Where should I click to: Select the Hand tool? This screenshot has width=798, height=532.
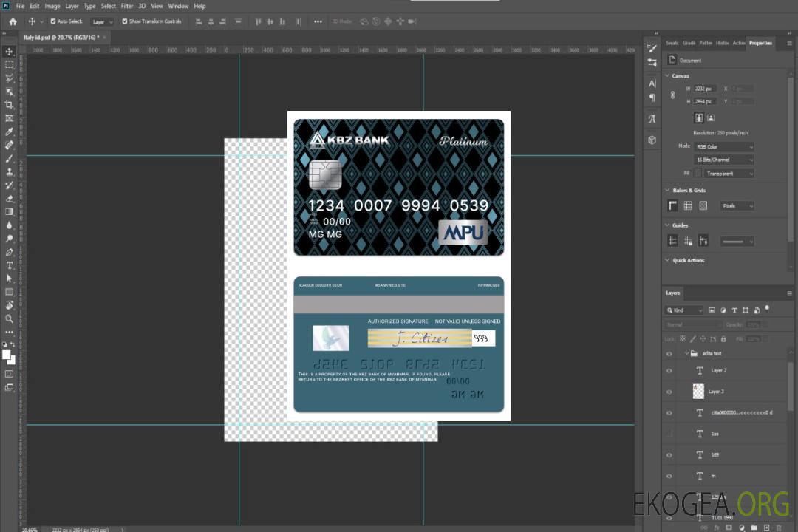9,305
